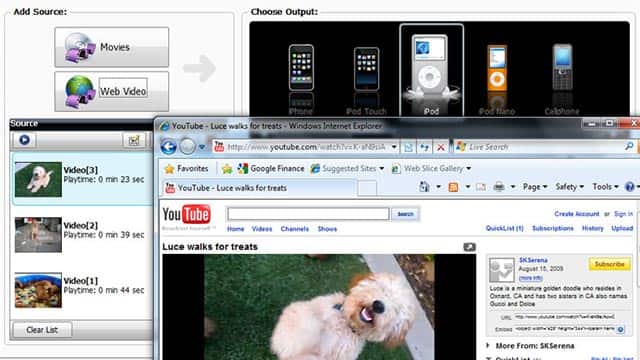Screen dimensions: 640x360
Task: Open a new blank tab
Action: point(367,188)
